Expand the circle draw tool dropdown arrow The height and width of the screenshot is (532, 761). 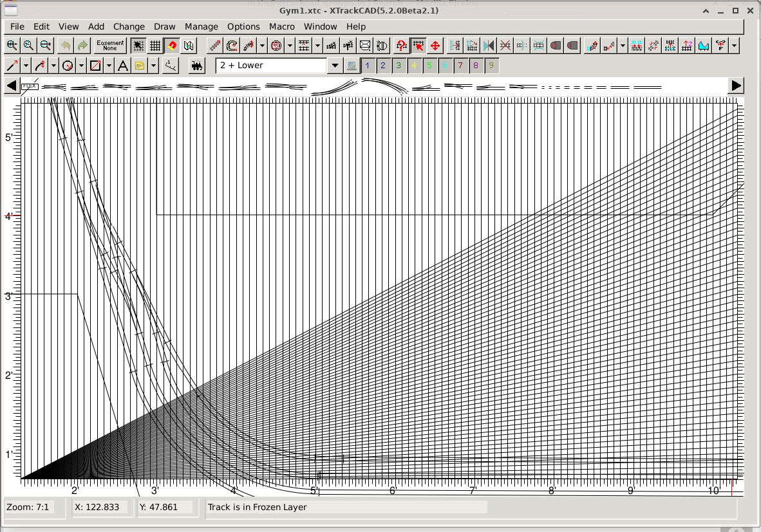81,66
